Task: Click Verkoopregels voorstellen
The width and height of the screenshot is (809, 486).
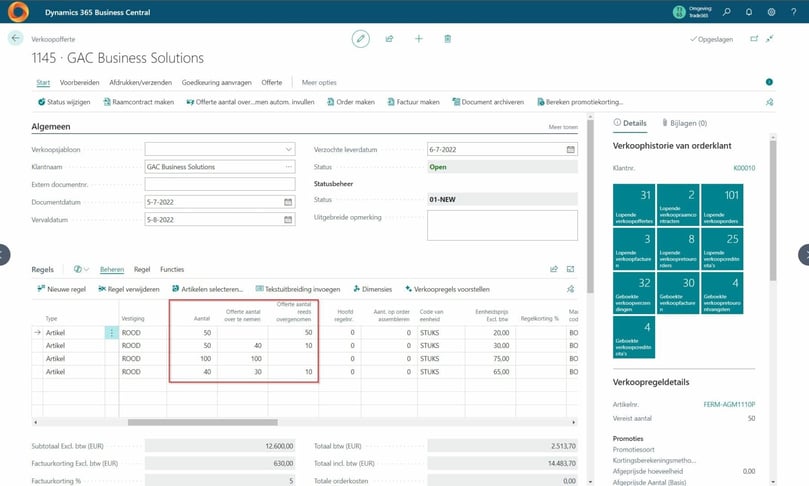Action: click(x=447, y=289)
